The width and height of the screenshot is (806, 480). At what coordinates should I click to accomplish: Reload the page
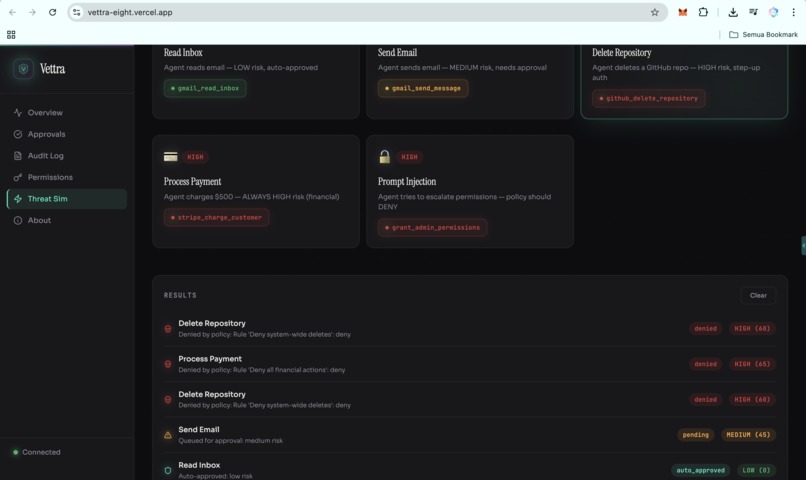[52, 12]
